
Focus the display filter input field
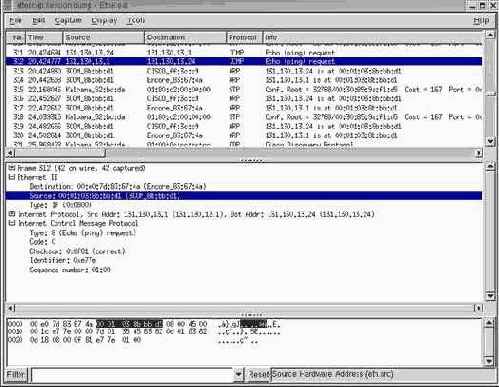coord(132,374)
